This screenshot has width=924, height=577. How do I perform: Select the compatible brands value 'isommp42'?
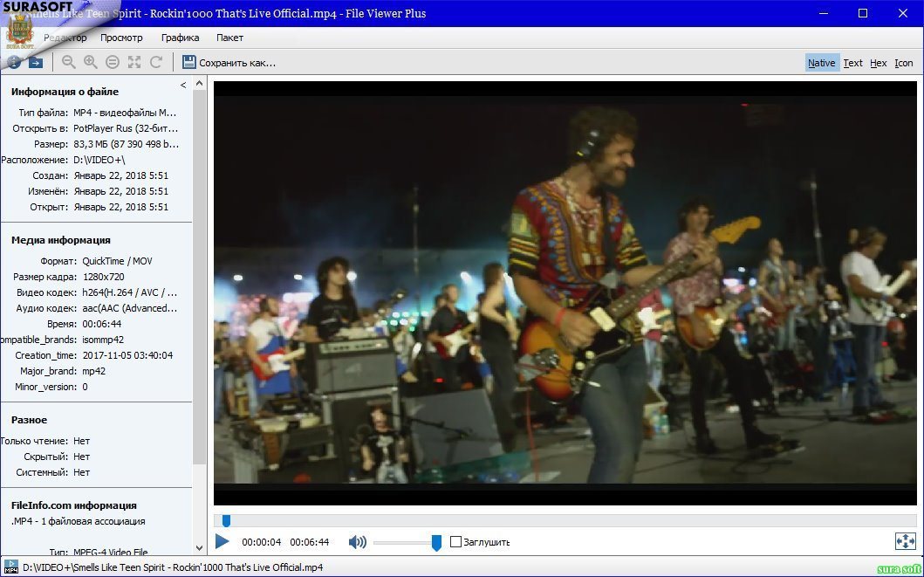click(x=103, y=340)
